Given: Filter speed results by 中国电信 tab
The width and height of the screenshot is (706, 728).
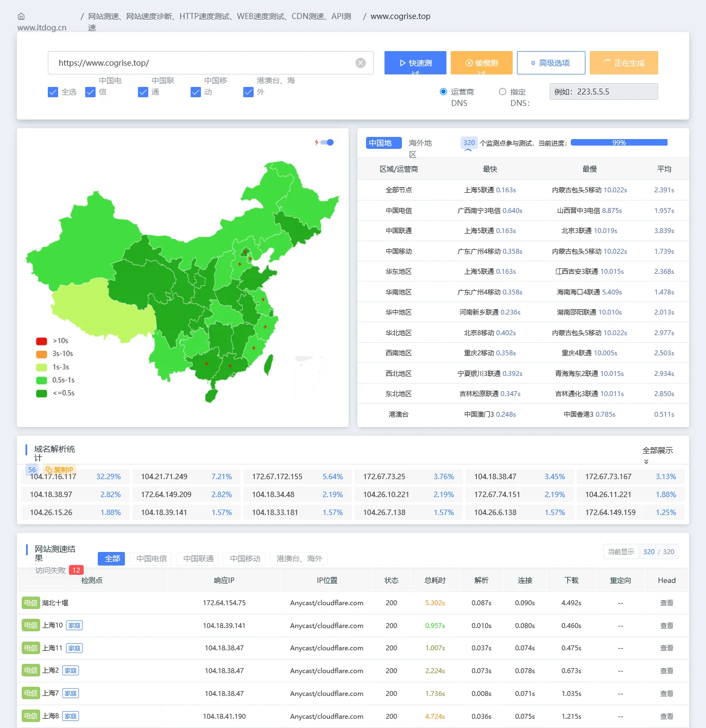Looking at the screenshot, I should (152, 558).
